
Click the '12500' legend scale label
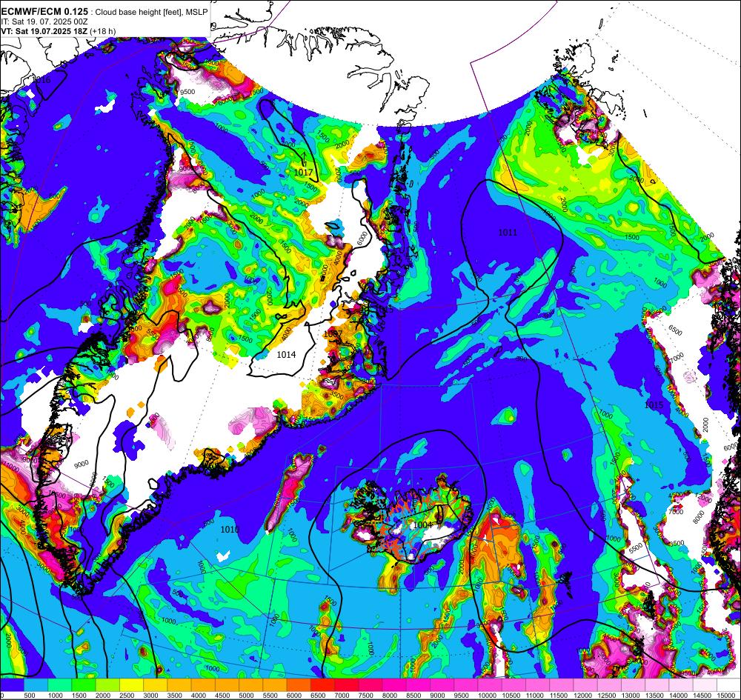coord(607,696)
